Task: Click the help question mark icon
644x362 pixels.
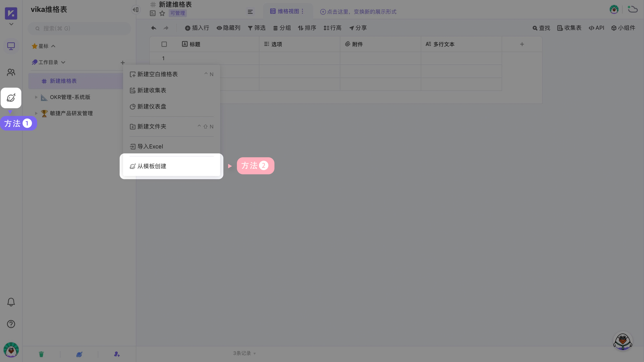Action: [11, 324]
